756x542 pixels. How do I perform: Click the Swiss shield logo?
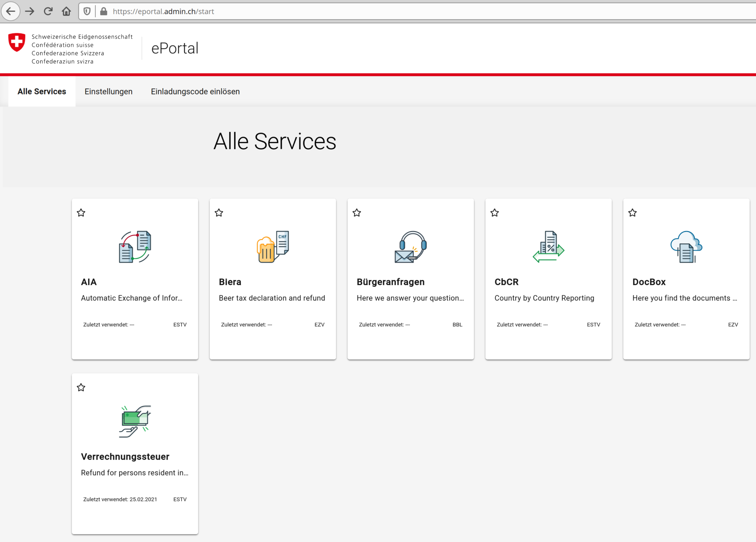(17, 42)
